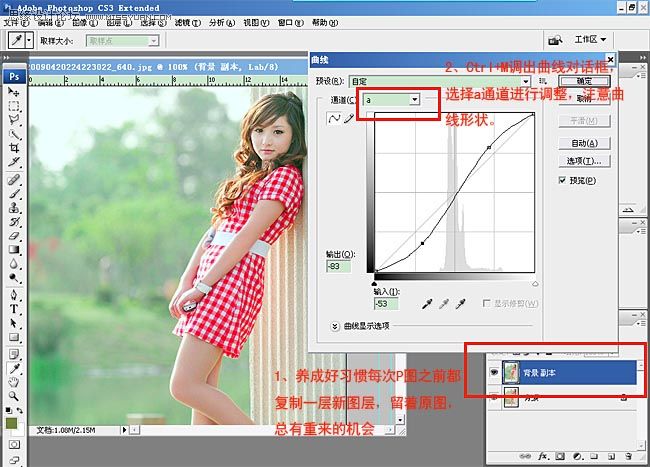Select the Gradient tool
This screenshot has height=467, width=650.
tap(14, 249)
